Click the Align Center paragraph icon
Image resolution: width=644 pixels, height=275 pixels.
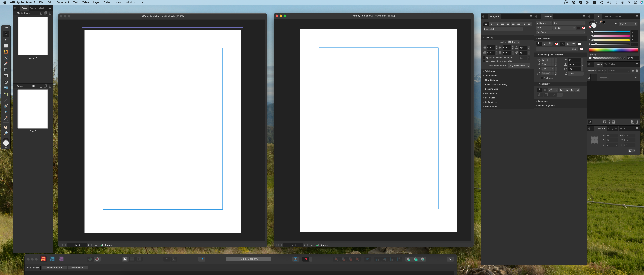pos(491,24)
